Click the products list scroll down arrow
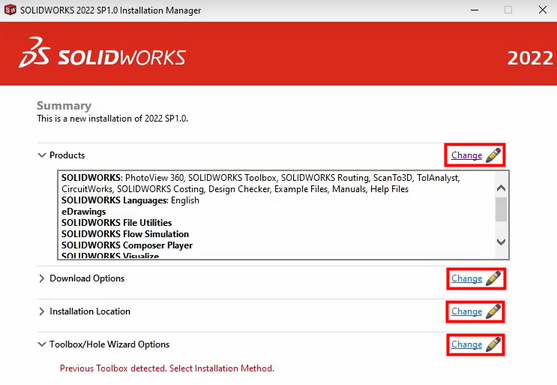This screenshot has width=557, height=385. (501, 242)
